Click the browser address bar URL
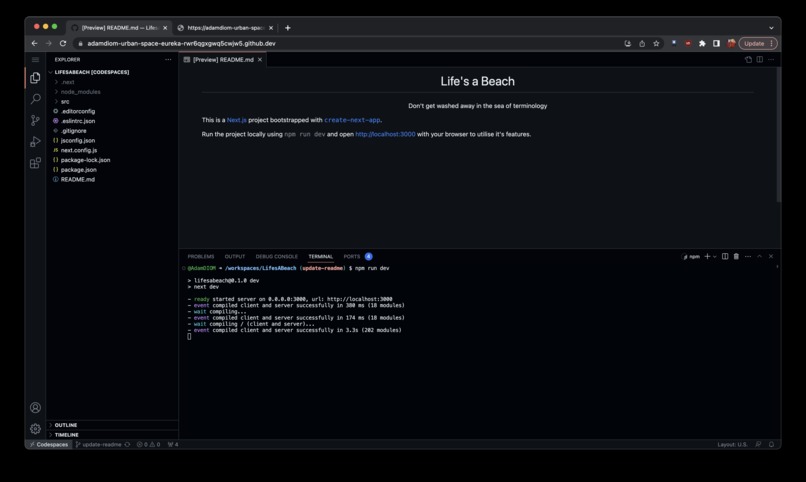Image resolution: width=806 pixels, height=482 pixels. [181, 44]
